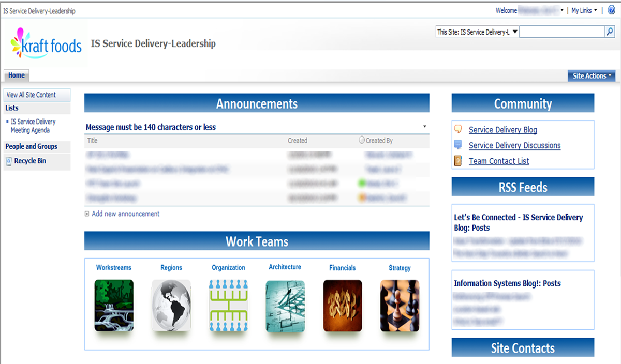This screenshot has width=621, height=364.
Task: Open the help question mark icon
Action: pyautogui.click(x=612, y=10)
